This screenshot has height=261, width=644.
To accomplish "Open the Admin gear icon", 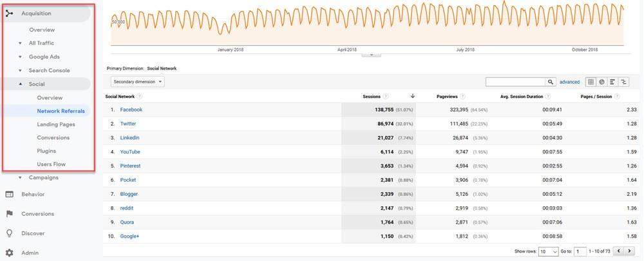I will coord(10,253).
